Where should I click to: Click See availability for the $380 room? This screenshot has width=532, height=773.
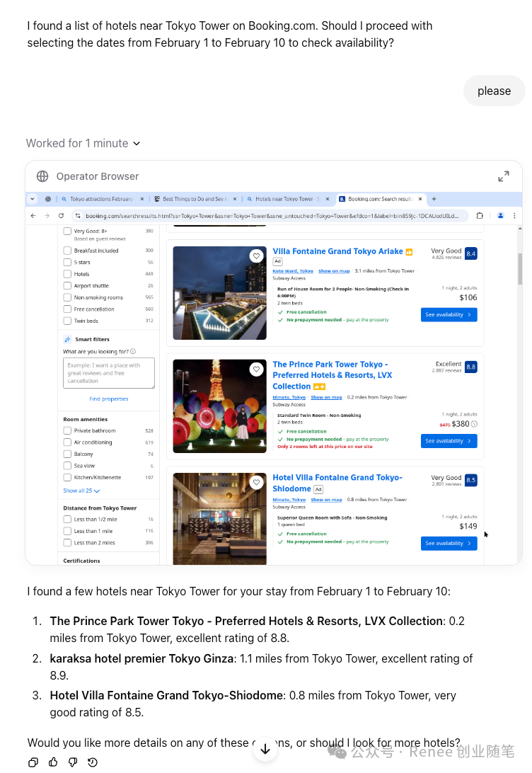[449, 441]
